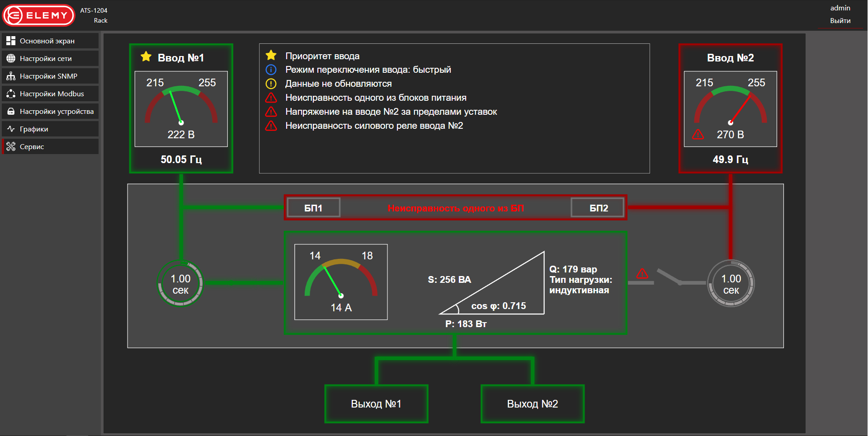Click the Выход №2 output box

click(x=533, y=404)
